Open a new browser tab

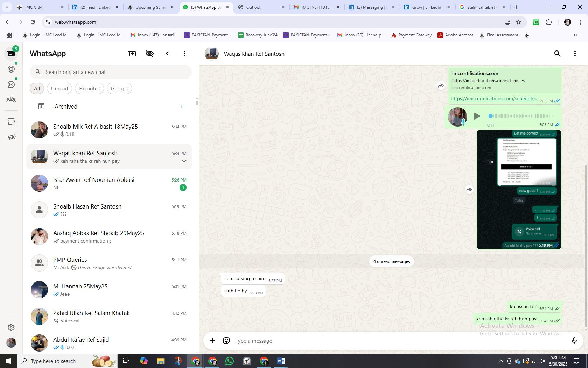[516, 7]
